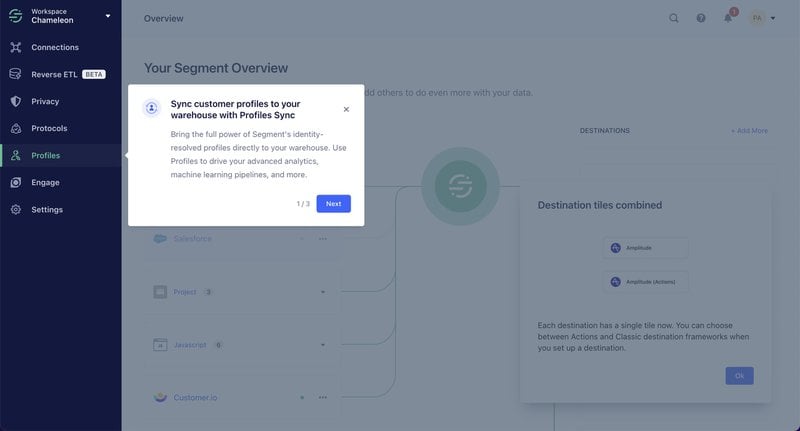Open the help question mark icon
The height and width of the screenshot is (431, 800).
click(701, 18)
